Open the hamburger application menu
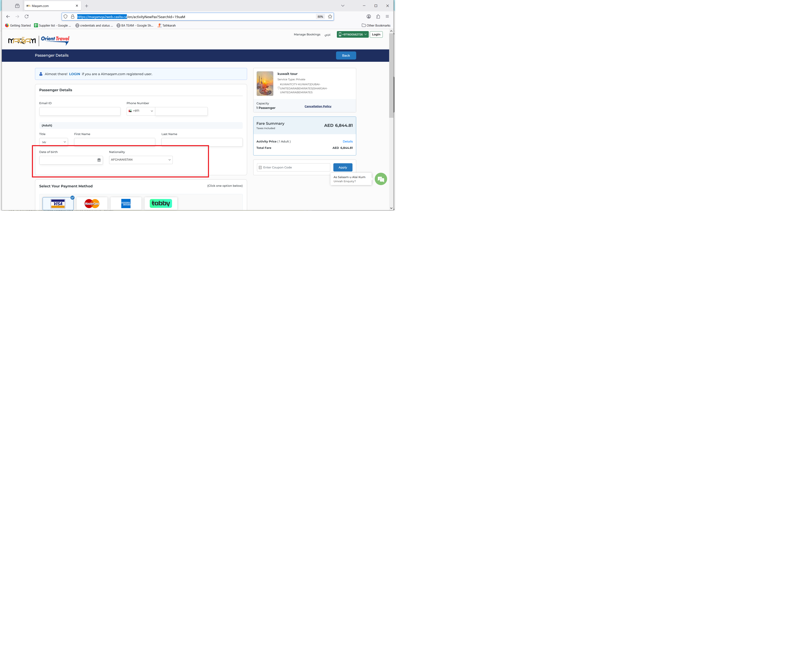The height and width of the screenshot is (672, 803). click(x=387, y=16)
